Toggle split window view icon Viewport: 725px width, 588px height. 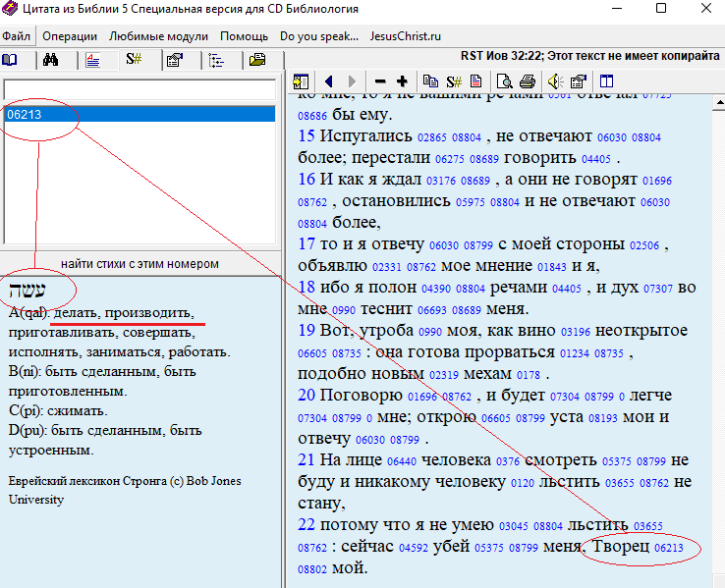click(606, 81)
